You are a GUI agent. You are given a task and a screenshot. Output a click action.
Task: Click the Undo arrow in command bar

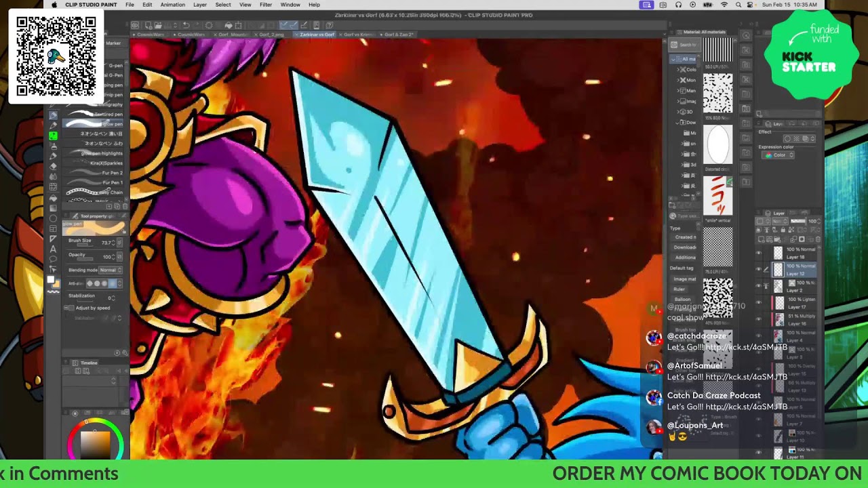pos(186,25)
